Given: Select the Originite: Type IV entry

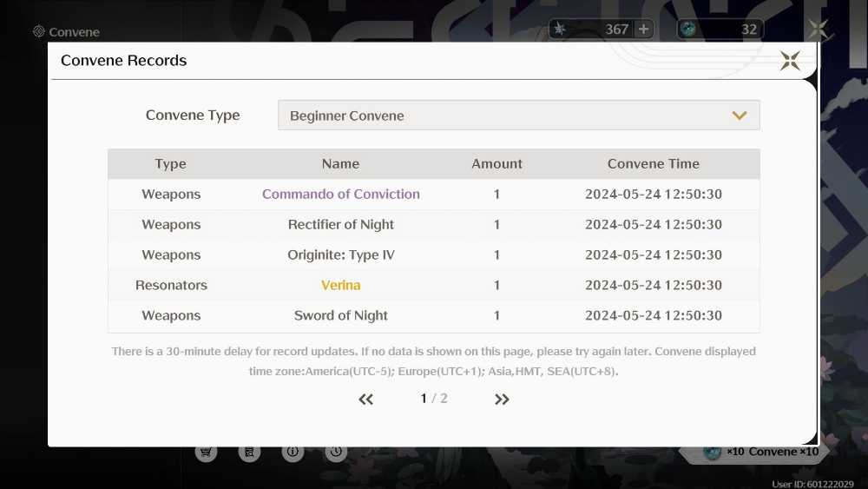Looking at the screenshot, I should point(341,255).
